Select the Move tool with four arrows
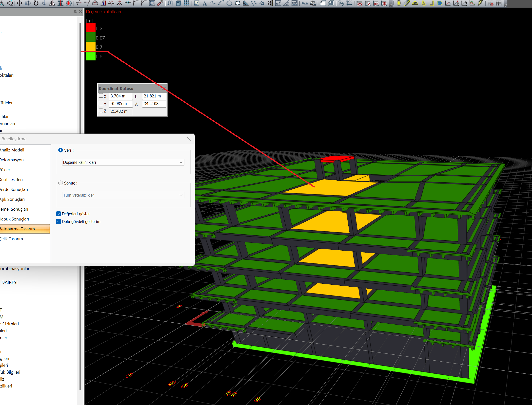This screenshot has height=405, width=532. [19, 3]
